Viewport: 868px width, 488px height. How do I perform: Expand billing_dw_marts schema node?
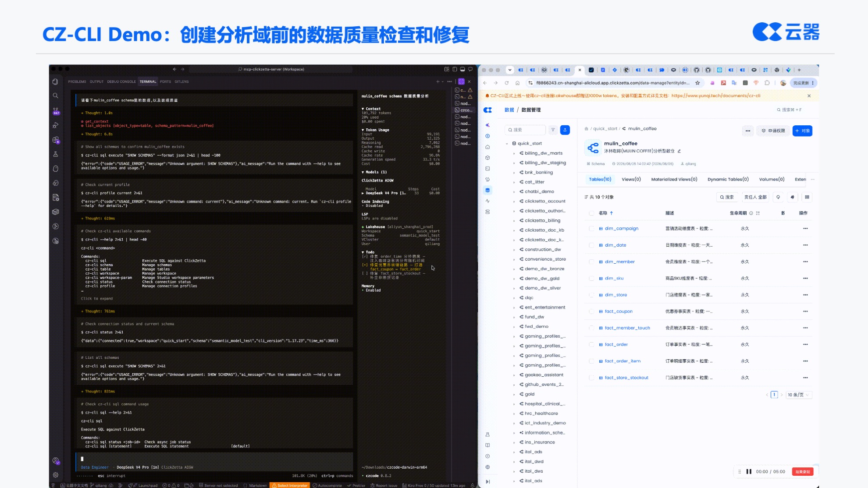[x=514, y=153]
